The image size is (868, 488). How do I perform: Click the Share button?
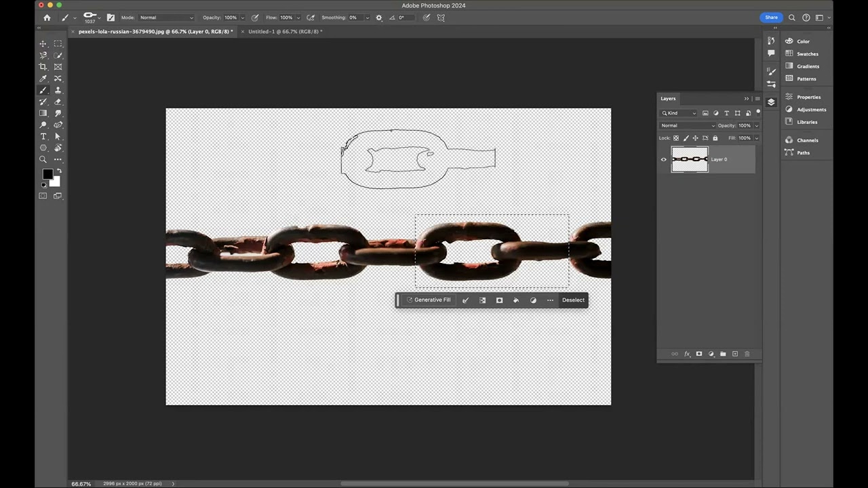[771, 18]
